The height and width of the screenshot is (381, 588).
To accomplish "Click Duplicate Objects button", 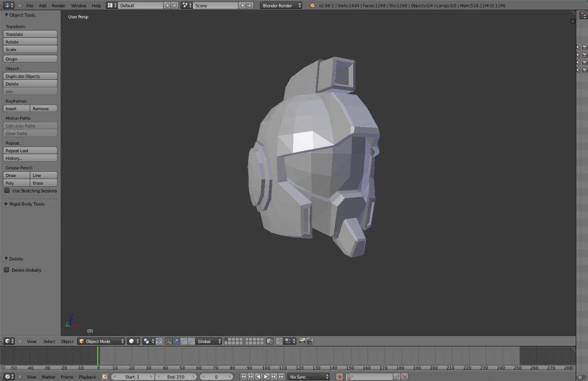I will pos(30,76).
